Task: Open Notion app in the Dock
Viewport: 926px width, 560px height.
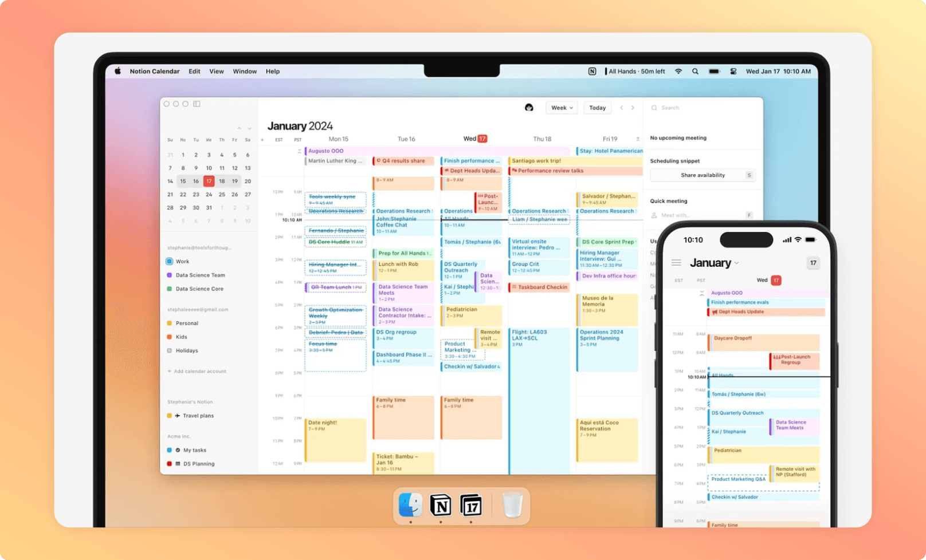Action: point(441,506)
